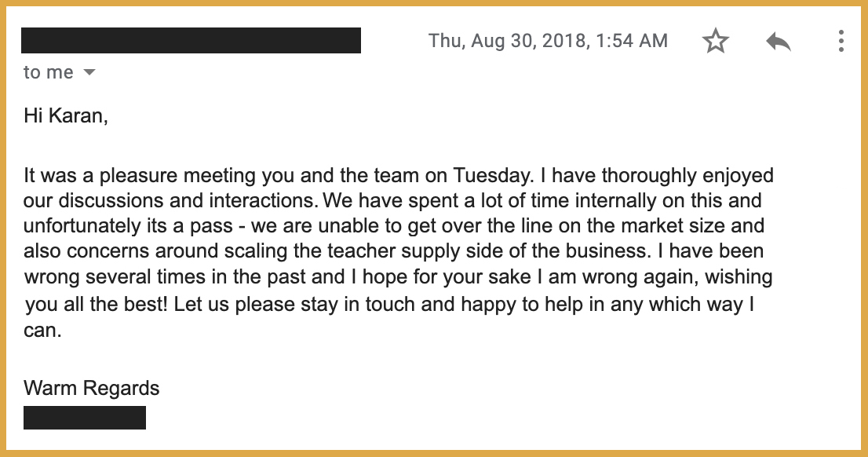Viewport: 868px width, 457px height.
Task: Click the reply arrow icon
Action: click(779, 42)
